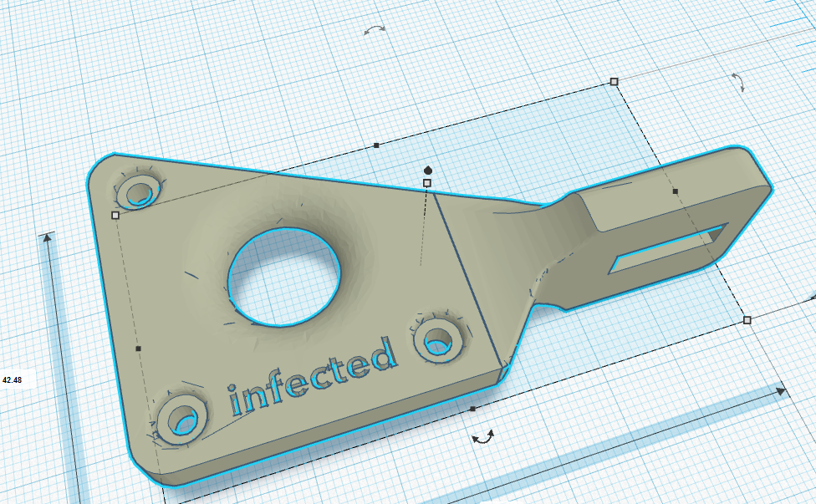Viewport: 816px width, 504px height.
Task: Select the black midpoint handle on the left edge
Action: point(138,349)
